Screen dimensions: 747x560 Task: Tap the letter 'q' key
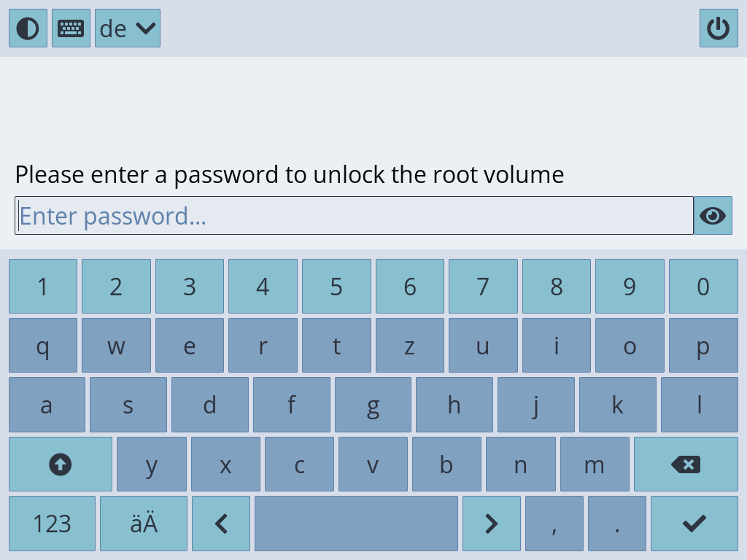(x=43, y=346)
